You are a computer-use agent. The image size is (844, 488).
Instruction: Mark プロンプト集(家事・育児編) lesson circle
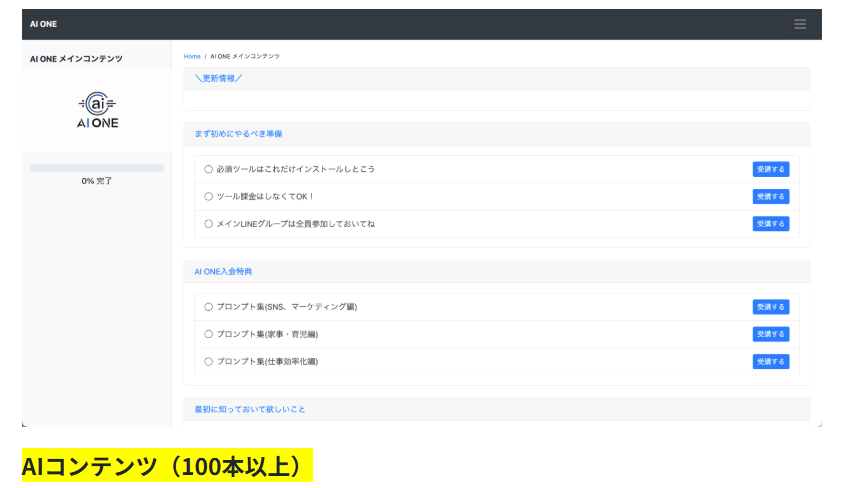coord(208,334)
